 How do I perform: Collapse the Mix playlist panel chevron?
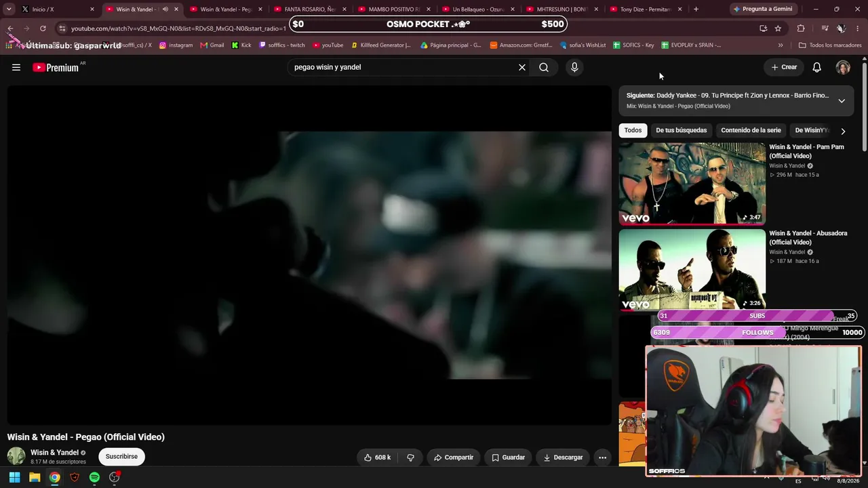842,101
